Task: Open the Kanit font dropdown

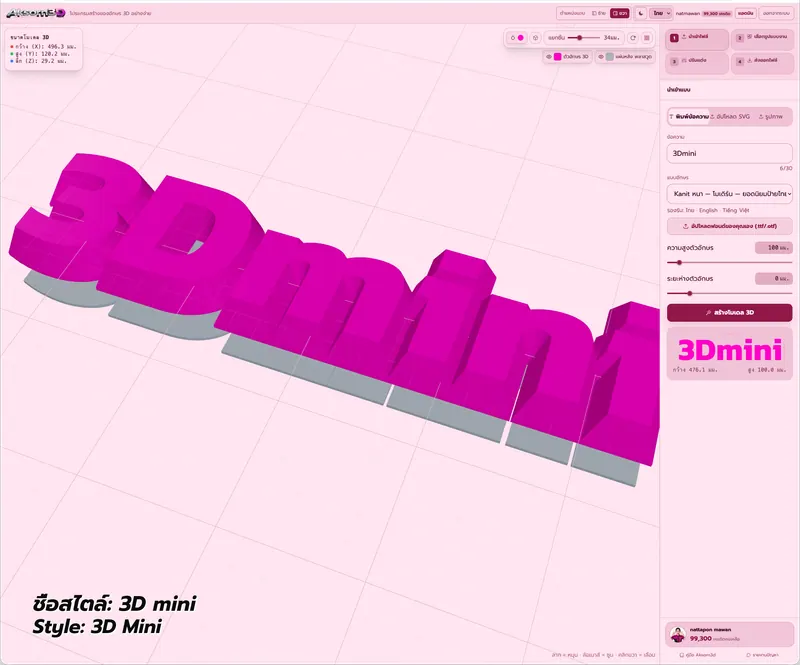Action: [730, 194]
